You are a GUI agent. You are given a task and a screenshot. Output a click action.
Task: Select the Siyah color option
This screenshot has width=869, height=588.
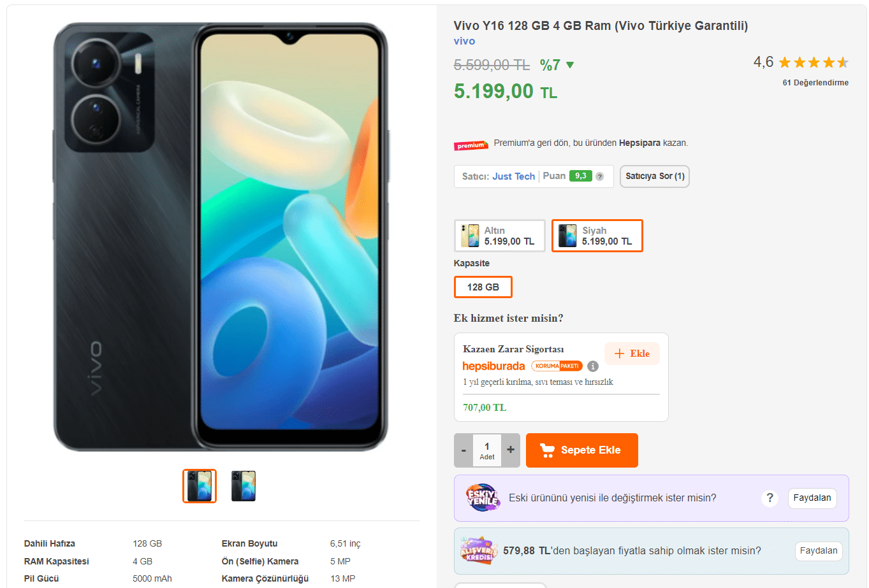[x=597, y=236]
